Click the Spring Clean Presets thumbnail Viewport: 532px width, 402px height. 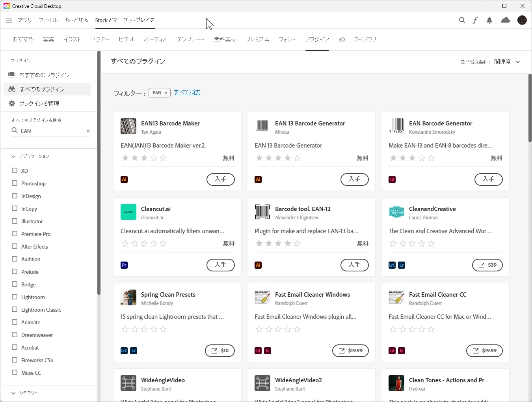click(x=128, y=297)
